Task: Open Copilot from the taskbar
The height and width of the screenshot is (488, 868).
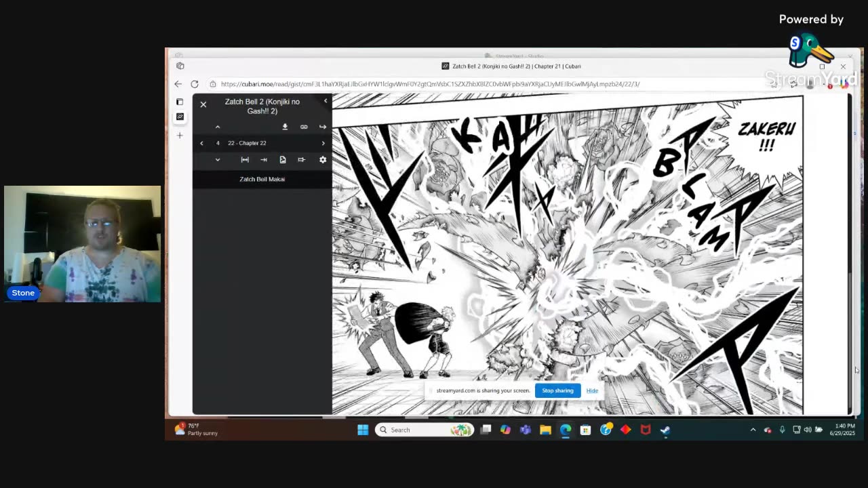Action: [505, 430]
